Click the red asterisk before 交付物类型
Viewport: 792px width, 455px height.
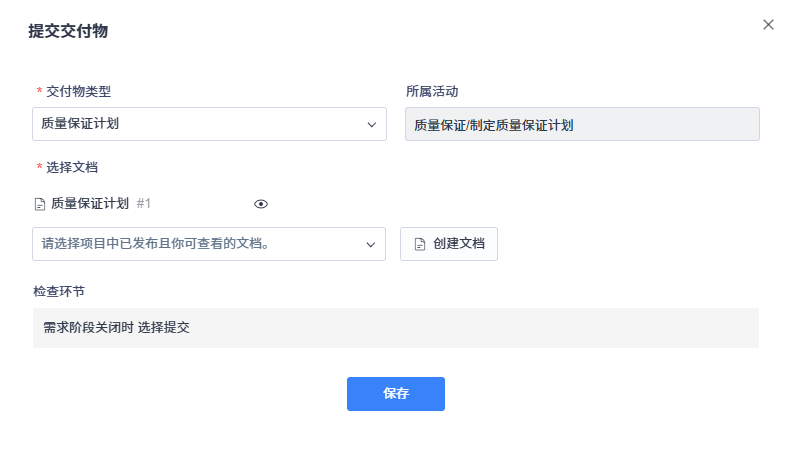point(39,91)
